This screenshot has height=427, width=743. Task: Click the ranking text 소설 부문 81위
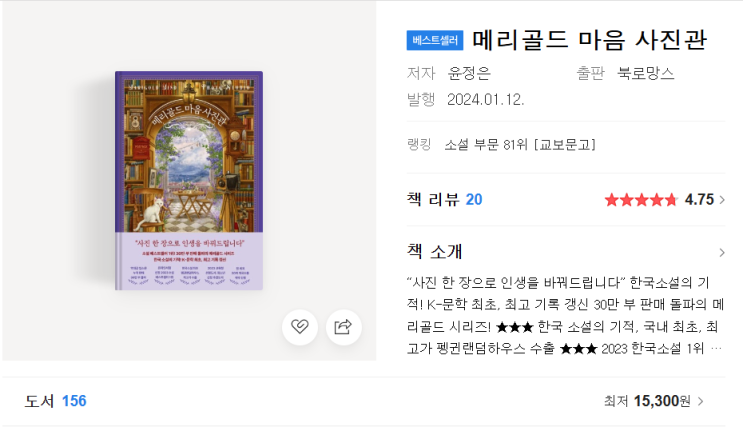point(486,145)
